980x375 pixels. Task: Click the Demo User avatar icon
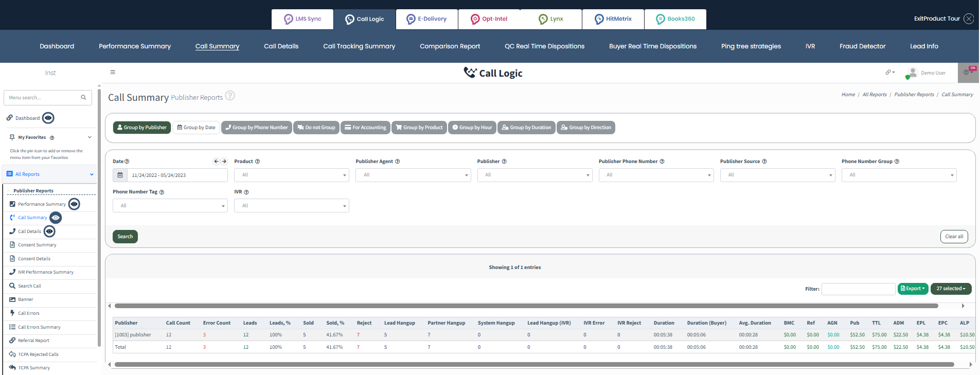point(912,73)
